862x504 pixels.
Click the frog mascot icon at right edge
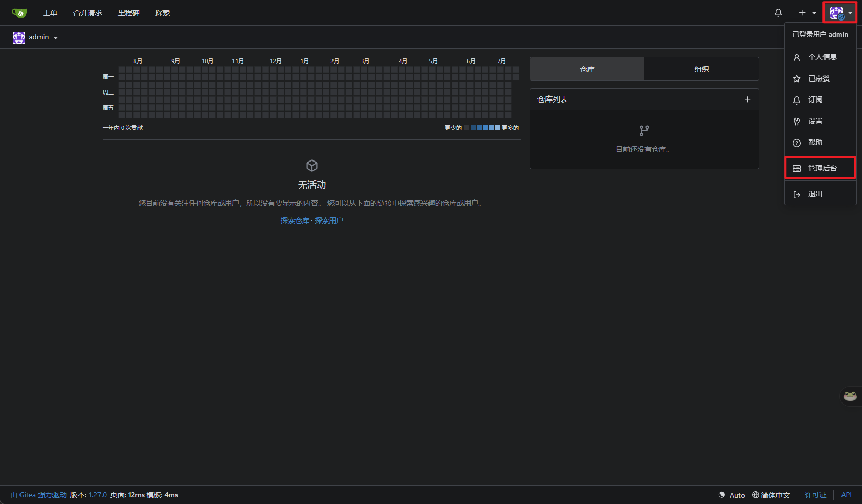850,396
